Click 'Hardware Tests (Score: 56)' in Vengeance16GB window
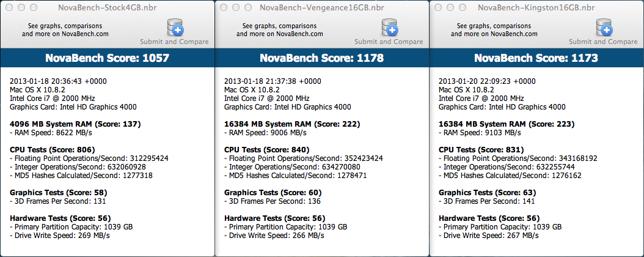Viewport: 644px width, 257px height. [x=275, y=218]
